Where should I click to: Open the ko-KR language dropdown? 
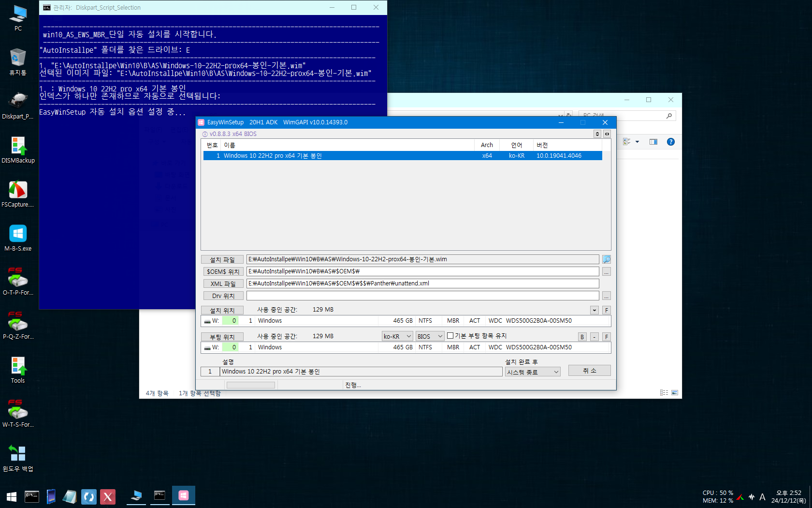pyautogui.click(x=397, y=336)
